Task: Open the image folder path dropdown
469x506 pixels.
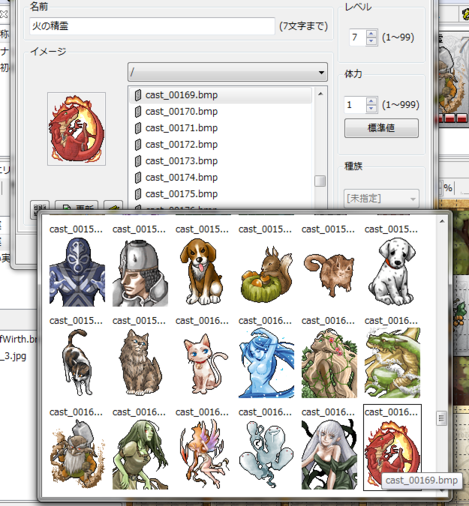Action: pyautogui.click(x=227, y=72)
